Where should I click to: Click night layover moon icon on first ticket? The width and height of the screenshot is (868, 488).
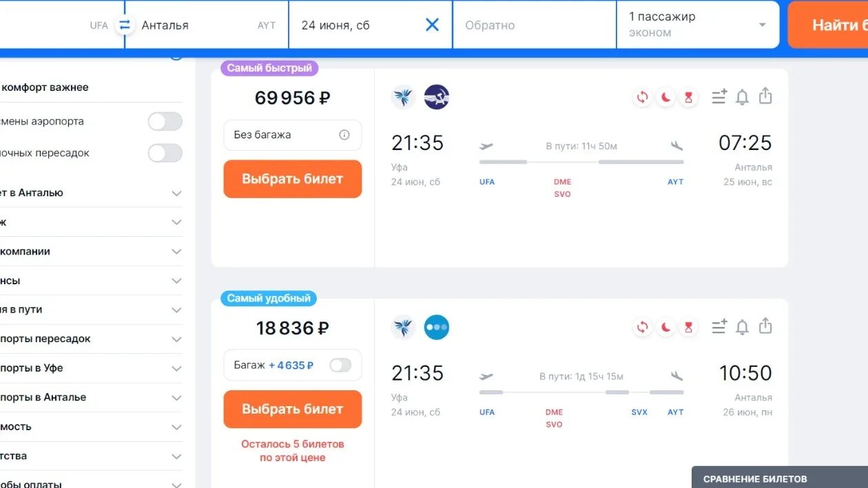[x=665, y=97]
